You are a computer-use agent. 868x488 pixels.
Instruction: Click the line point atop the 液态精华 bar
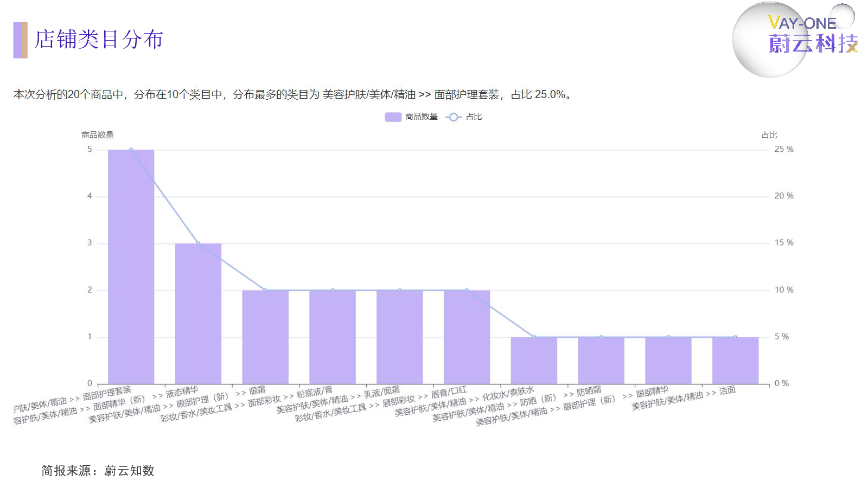(198, 243)
